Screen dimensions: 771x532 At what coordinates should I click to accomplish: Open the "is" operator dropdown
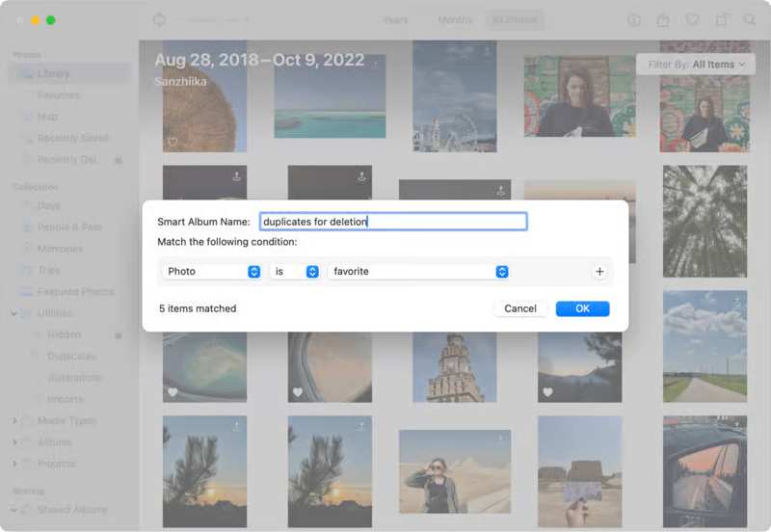pos(294,272)
